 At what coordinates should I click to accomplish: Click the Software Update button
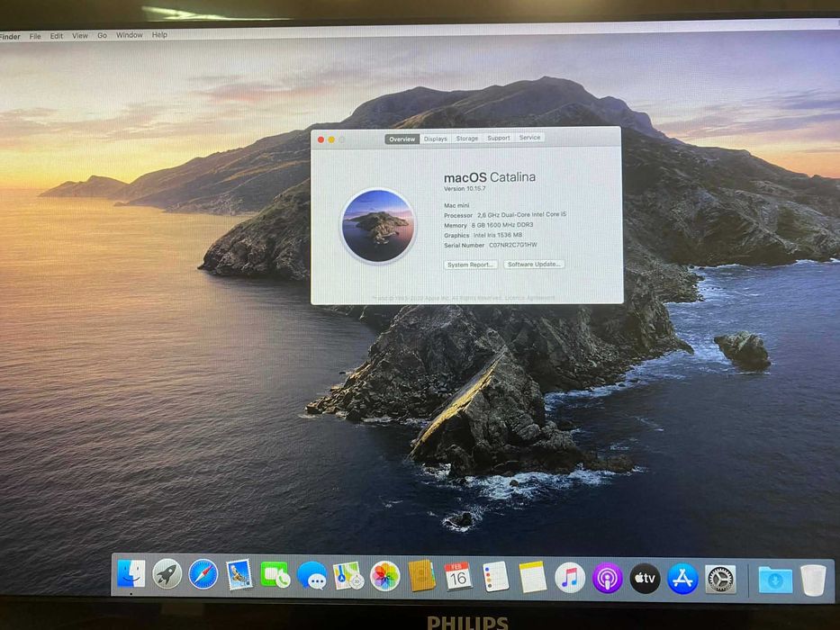click(x=534, y=264)
